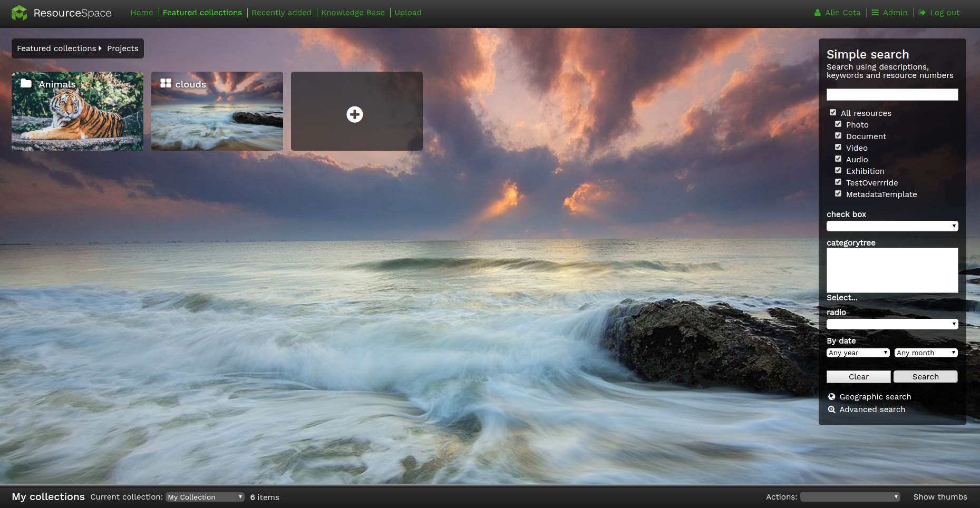980x508 pixels.
Task: Open the Recently added page
Action: (282, 13)
